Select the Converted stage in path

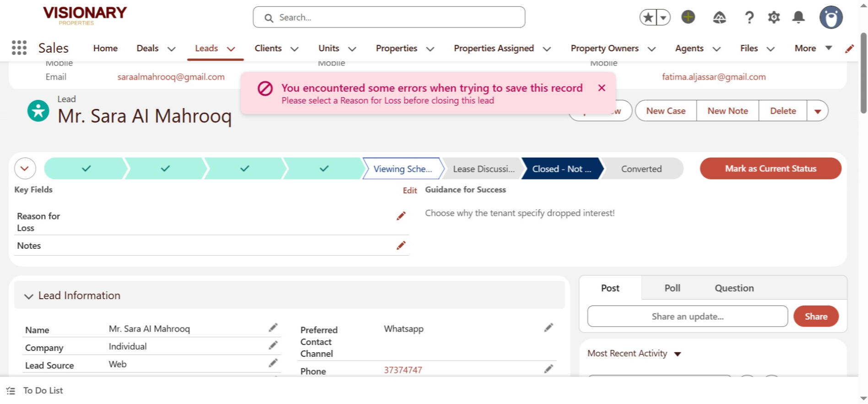coord(641,169)
